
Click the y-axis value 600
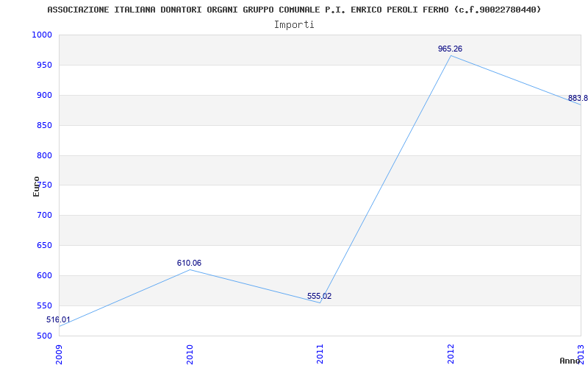point(43,275)
